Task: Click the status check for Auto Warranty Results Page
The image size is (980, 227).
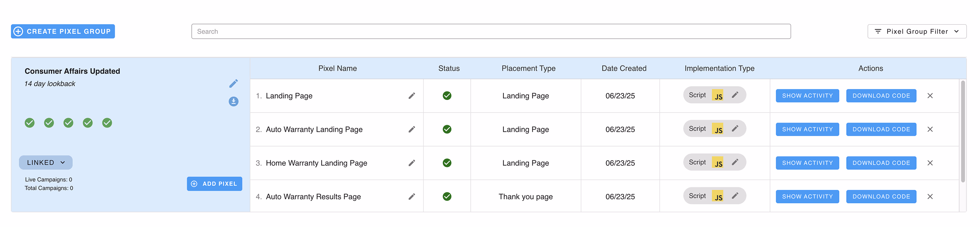Action: click(447, 197)
